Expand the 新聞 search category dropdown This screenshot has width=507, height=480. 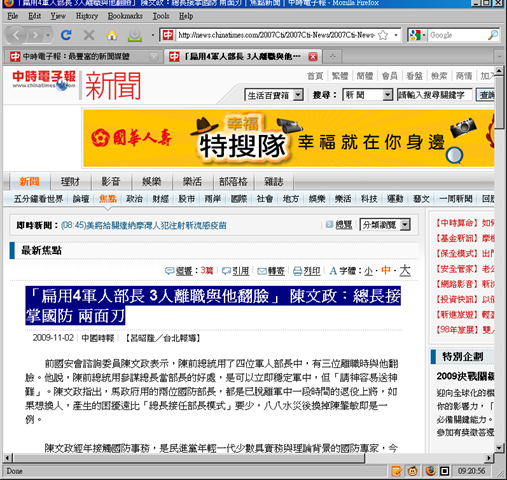pos(387,95)
